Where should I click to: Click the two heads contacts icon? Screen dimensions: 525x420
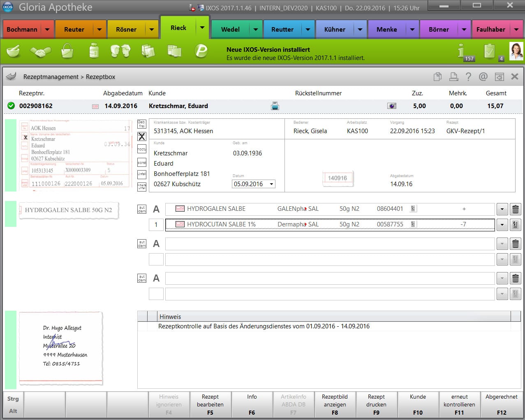(x=120, y=51)
